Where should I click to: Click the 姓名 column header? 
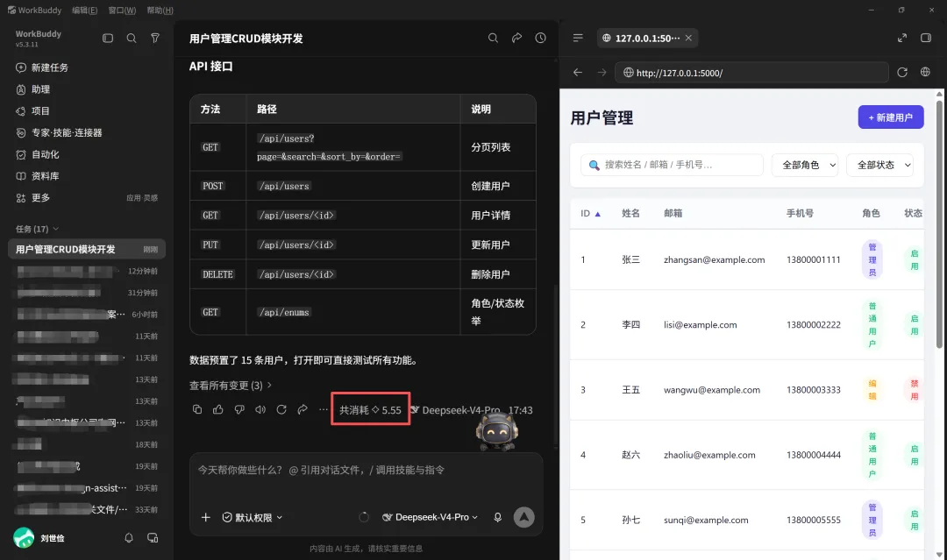click(630, 214)
